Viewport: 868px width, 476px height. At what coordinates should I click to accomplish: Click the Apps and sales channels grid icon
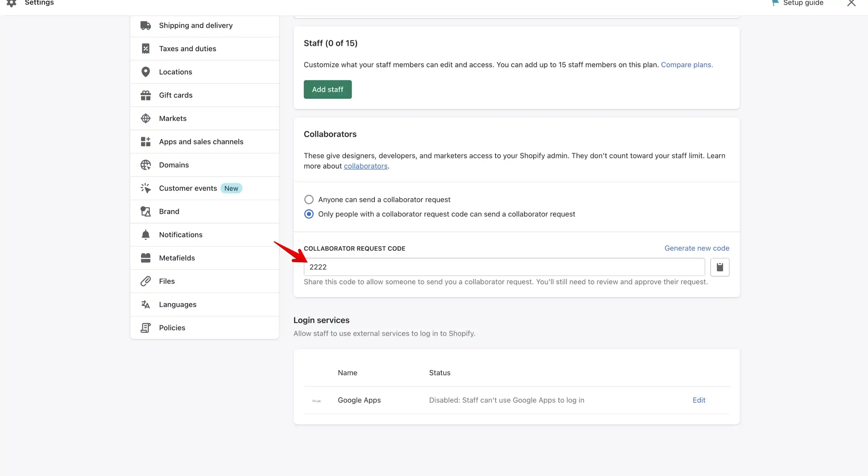point(146,142)
